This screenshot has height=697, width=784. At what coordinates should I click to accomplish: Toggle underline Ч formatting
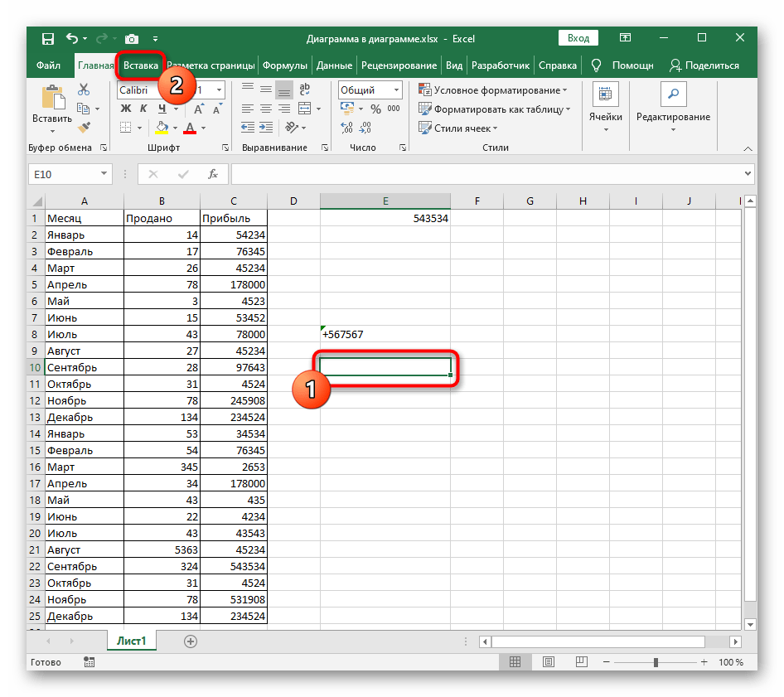pos(162,109)
